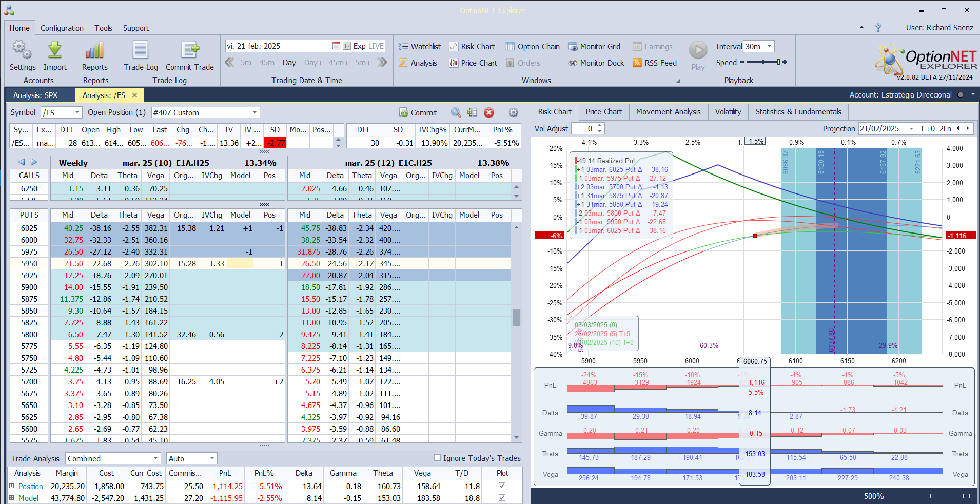Go to previous expiration with left arrow

click(x=22, y=162)
